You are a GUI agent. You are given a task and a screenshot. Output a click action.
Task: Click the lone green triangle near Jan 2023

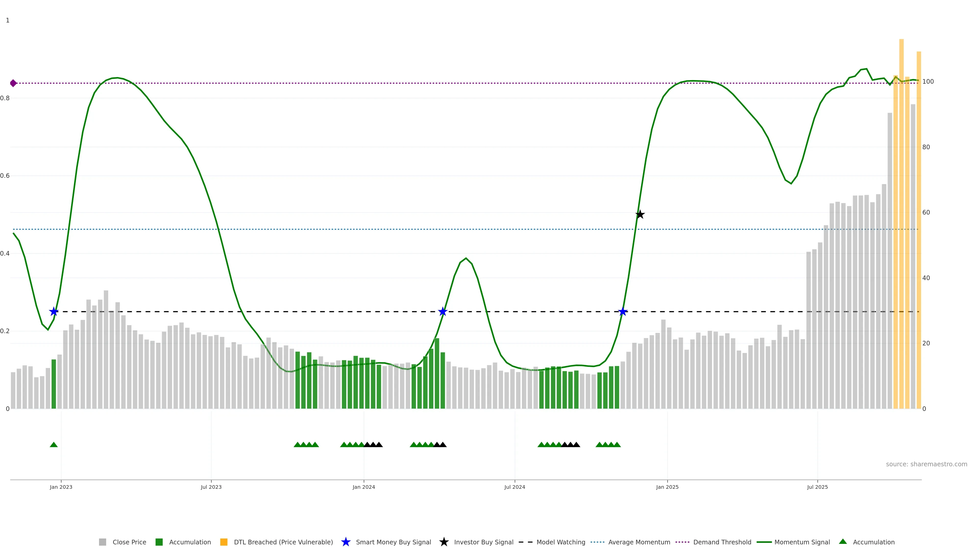(54, 445)
